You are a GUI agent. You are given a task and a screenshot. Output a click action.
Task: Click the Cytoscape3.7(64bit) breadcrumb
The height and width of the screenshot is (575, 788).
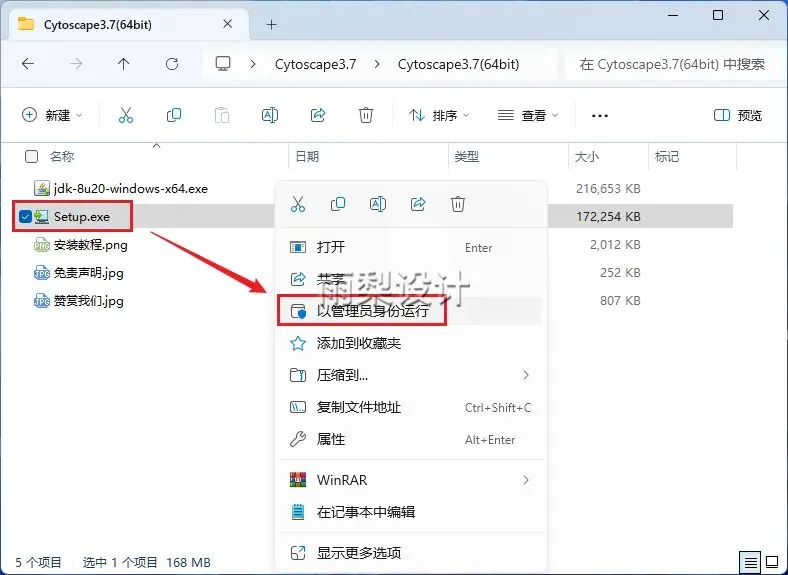click(x=458, y=64)
